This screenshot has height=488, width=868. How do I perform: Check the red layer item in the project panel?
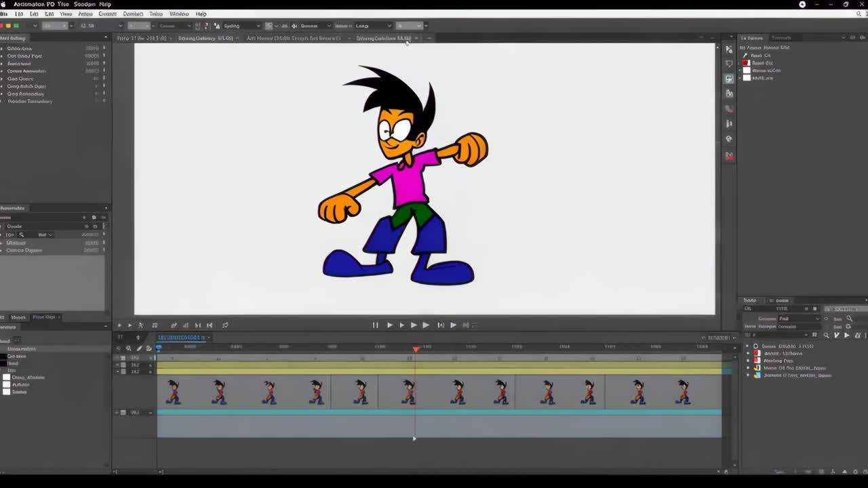pos(746,62)
